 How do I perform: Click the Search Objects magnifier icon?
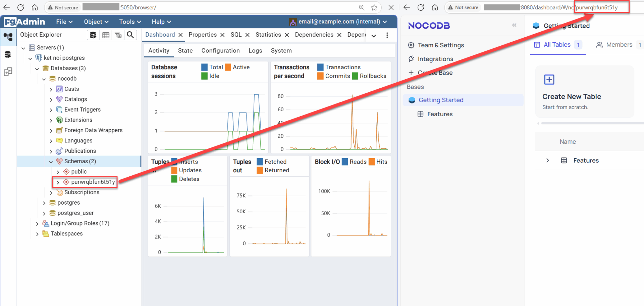(130, 35)
